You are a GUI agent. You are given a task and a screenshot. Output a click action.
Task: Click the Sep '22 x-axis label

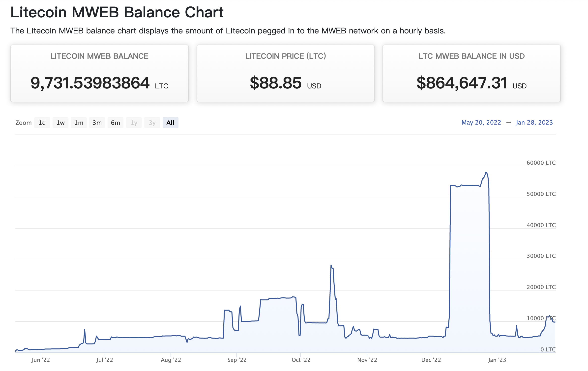point(237,360)
